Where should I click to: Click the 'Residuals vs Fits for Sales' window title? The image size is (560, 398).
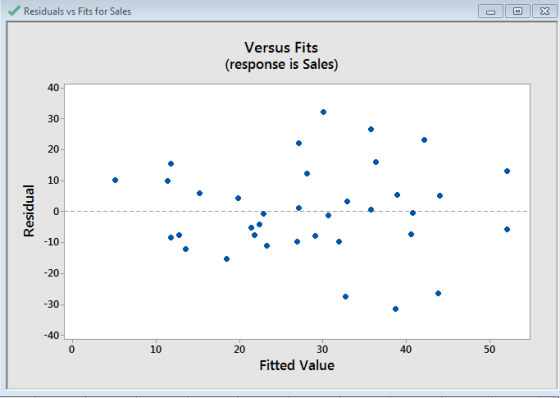click(x=78, y=11)
